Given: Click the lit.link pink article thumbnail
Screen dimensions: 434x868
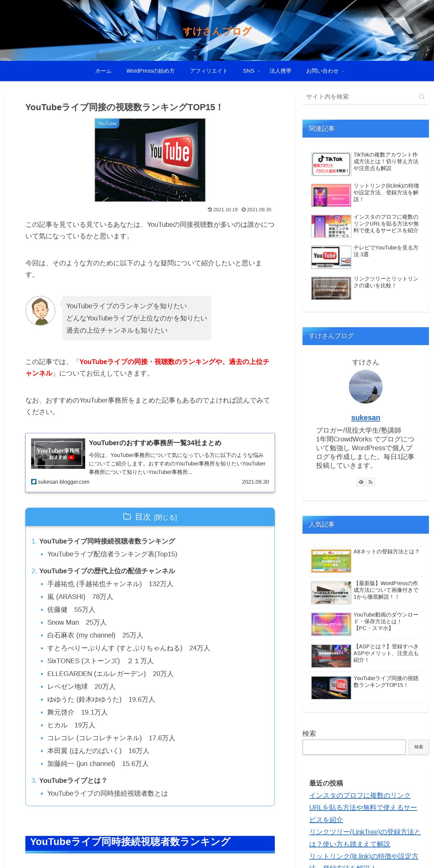Looking at the screenshot, I should (331, 195).
